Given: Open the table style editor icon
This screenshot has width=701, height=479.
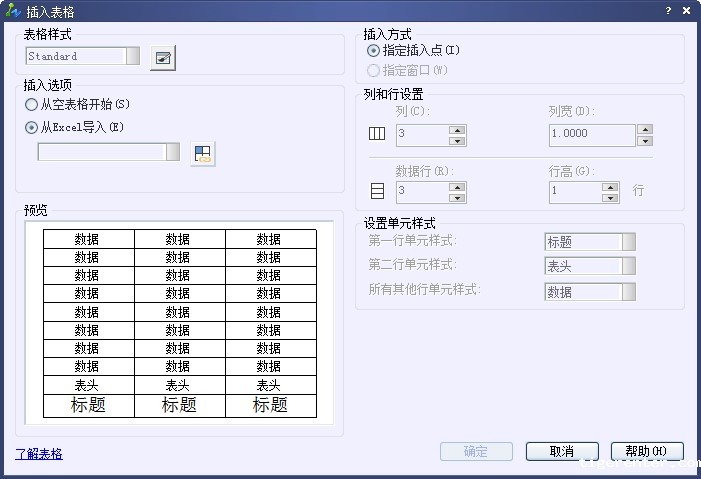Looking at the screenshot, I should click(x=162, y=58).
